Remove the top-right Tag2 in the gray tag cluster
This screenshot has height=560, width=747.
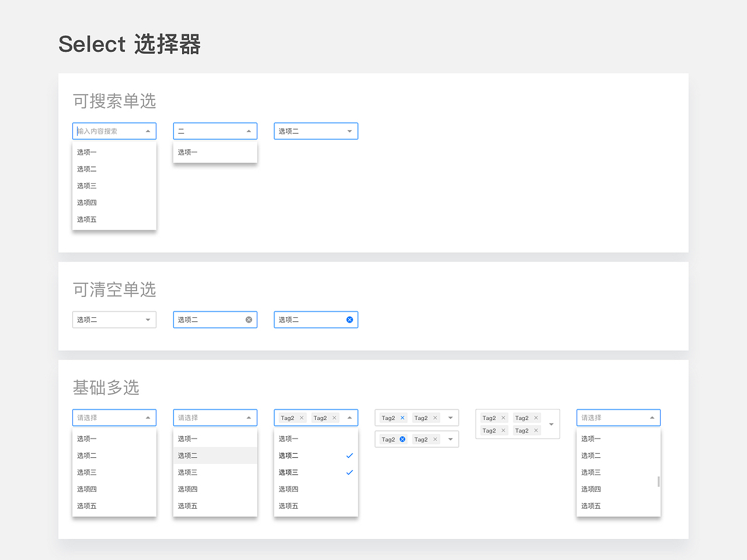coord(536,418)
